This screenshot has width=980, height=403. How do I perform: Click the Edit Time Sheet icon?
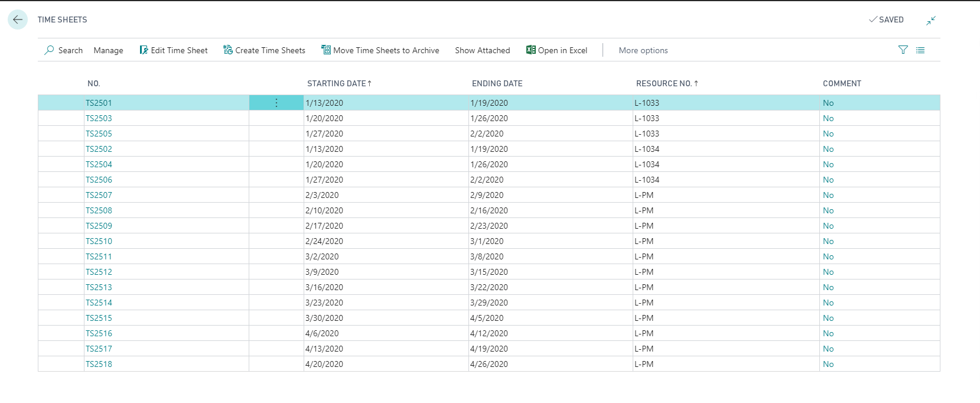[x=144, y=50]
